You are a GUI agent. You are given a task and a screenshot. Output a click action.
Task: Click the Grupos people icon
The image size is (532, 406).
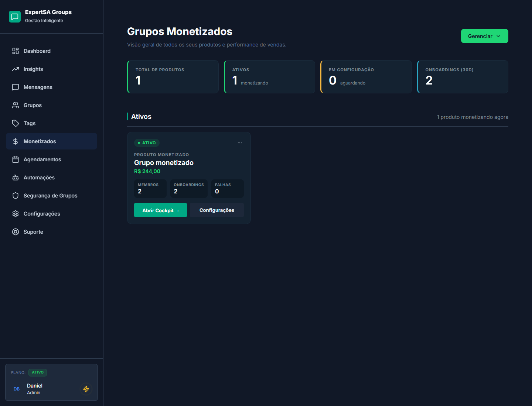tap(16, 105)
